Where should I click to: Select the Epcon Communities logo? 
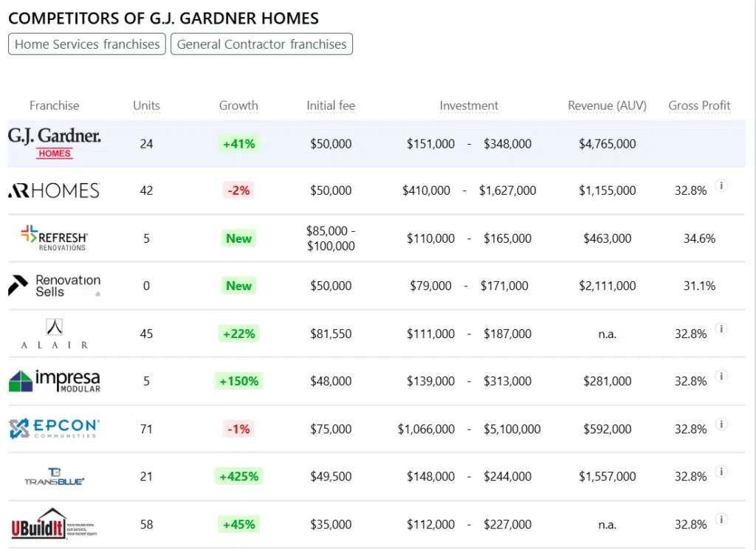(x=54, y=428)
